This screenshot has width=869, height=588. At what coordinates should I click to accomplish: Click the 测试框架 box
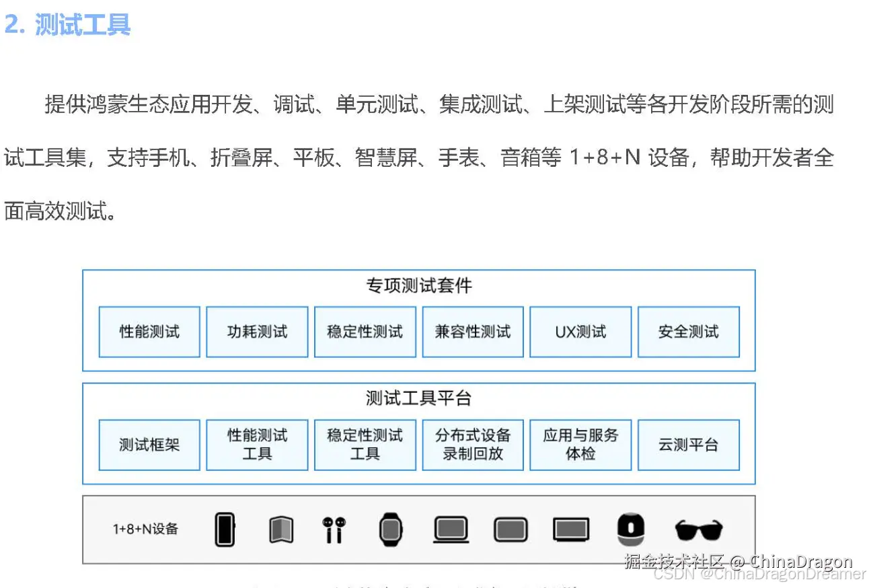tap(149, 445)
